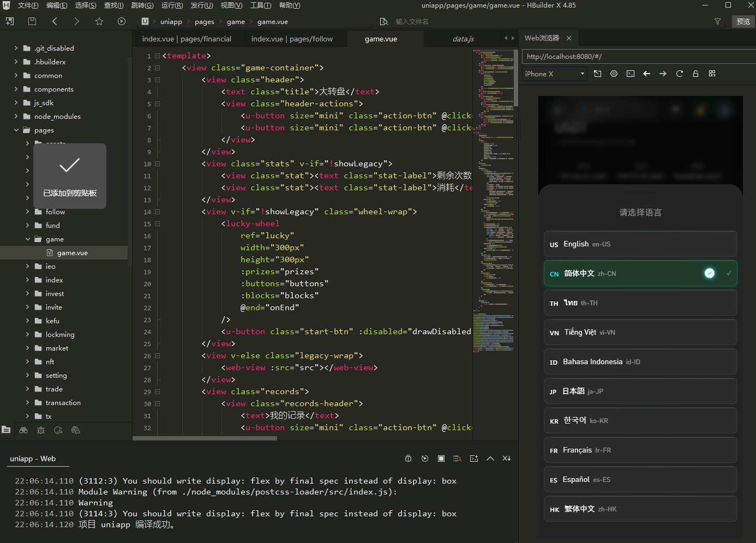Image resolution: width=756 pixels, height=543 pixels.
Task: Expand the components folder
Action: coord(53,89)
